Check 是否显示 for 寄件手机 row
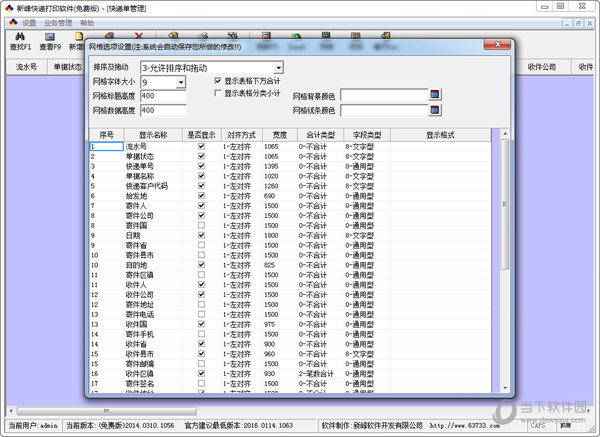The width and height of the screenshot is (600, 437). click(x=201, y=334)
